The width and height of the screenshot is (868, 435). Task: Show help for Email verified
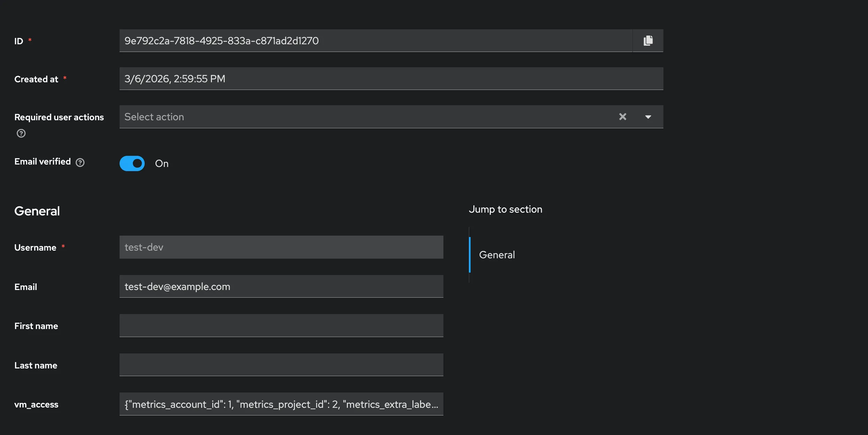point(80,162)
